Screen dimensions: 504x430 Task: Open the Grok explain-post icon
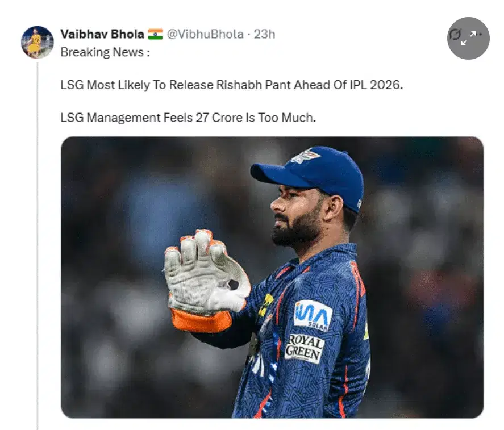pos(455,34)
